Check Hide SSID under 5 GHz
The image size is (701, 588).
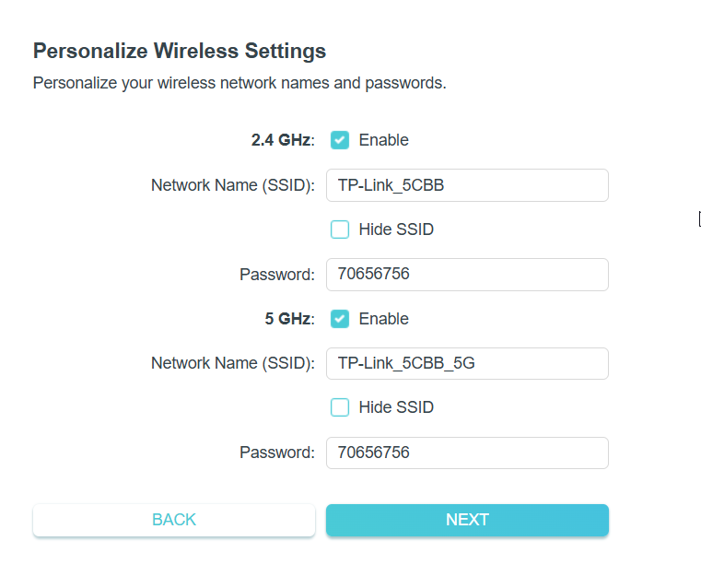[x=340, y=407]
